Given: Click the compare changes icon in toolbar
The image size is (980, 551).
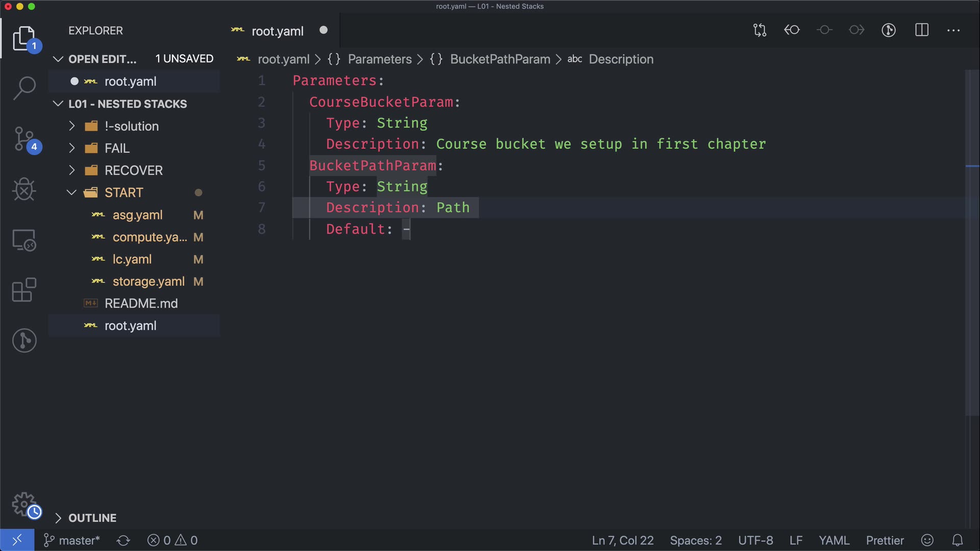Looking at the screenshot, I should click(759, 30).
